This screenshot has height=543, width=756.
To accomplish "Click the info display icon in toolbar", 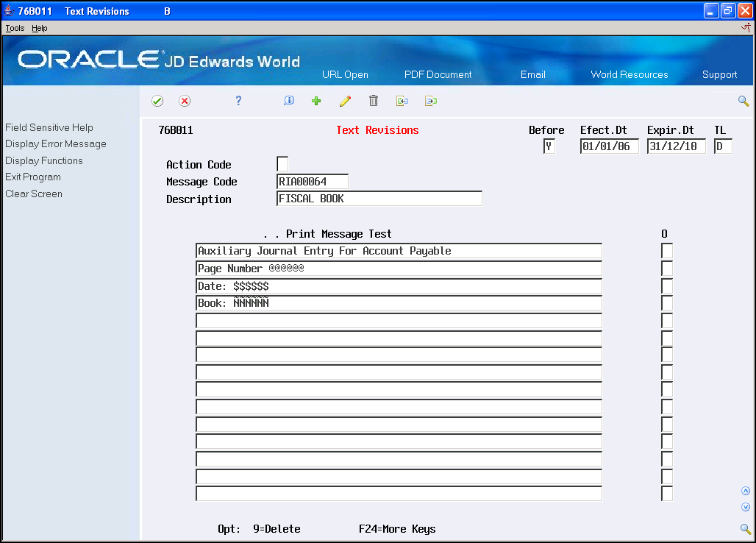I will 289,100.
